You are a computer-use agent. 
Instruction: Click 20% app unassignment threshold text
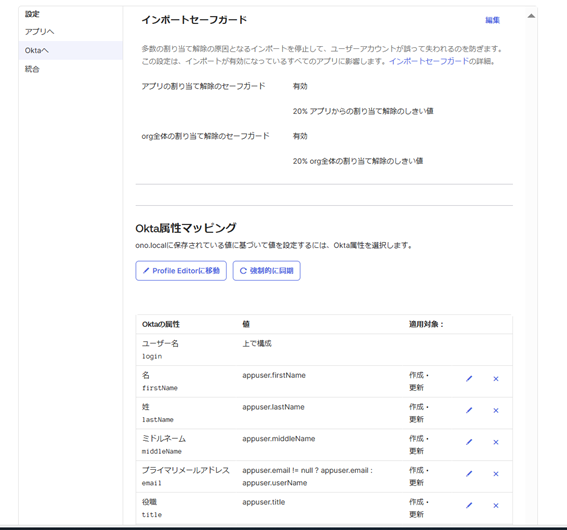click(x=363, y=111)
